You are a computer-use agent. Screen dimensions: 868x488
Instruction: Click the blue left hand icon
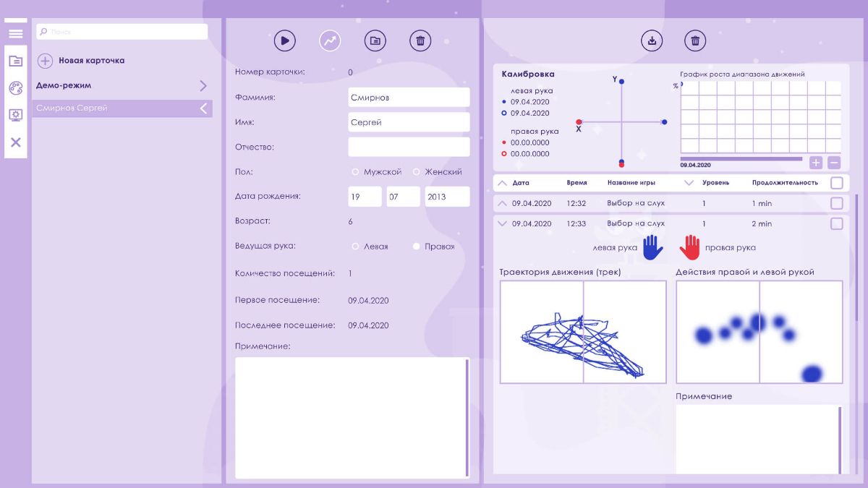click(653, 247)
